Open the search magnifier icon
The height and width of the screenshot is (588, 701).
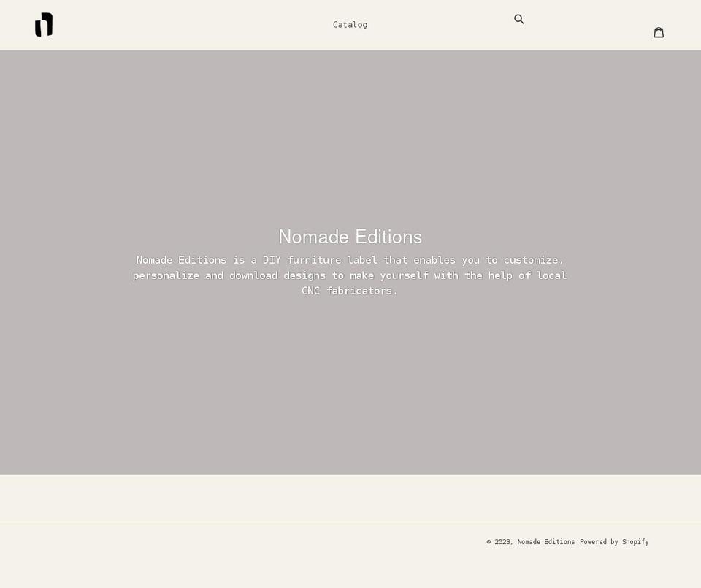518,19
